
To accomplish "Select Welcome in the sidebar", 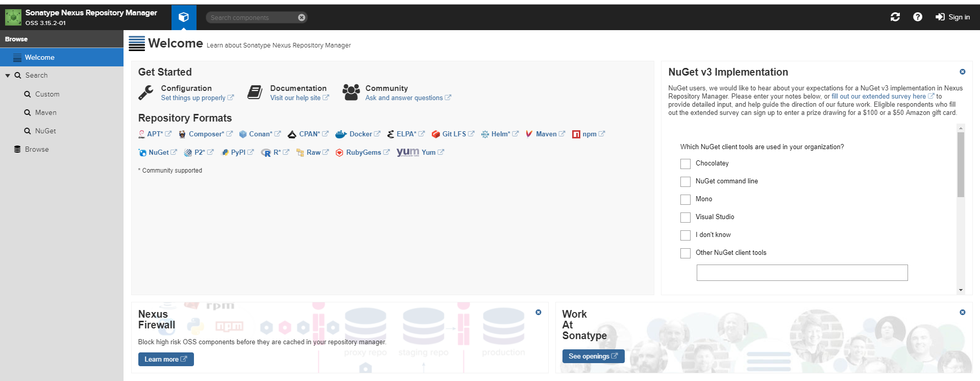I will (62, 57).
